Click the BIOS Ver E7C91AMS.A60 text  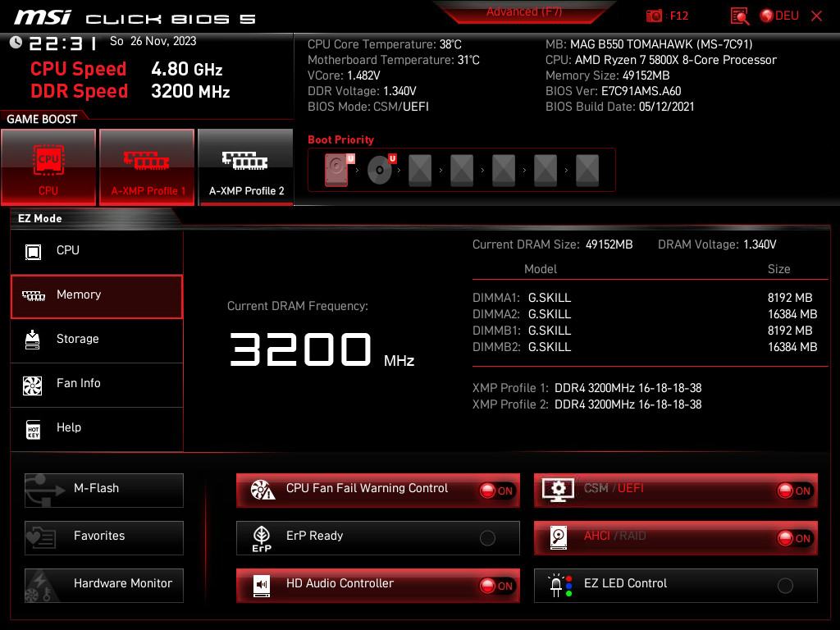(614, 91)
